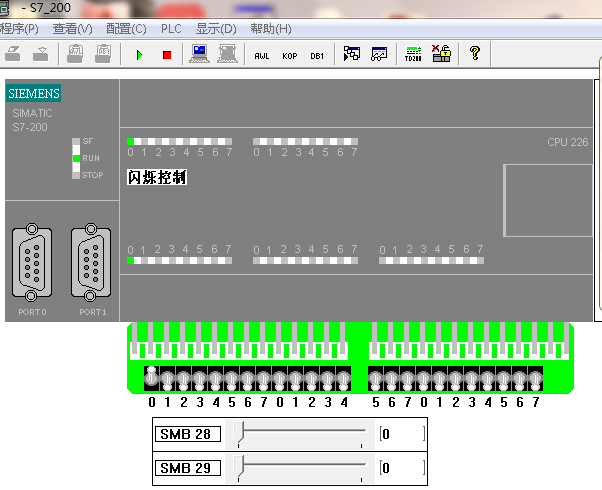Click the green Run PLC button
The width and height of the screenshot is (602, 490).
[x=139, y=54]
